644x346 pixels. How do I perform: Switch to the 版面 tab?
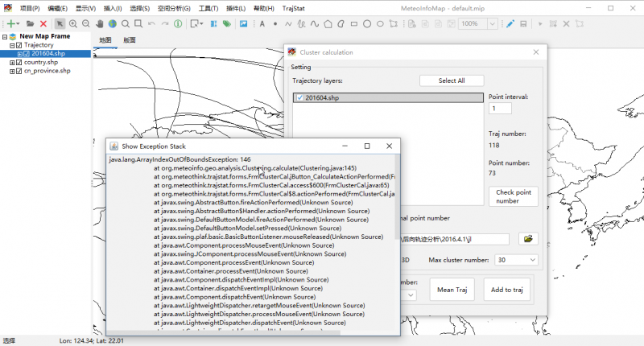[x=130, y=40]
